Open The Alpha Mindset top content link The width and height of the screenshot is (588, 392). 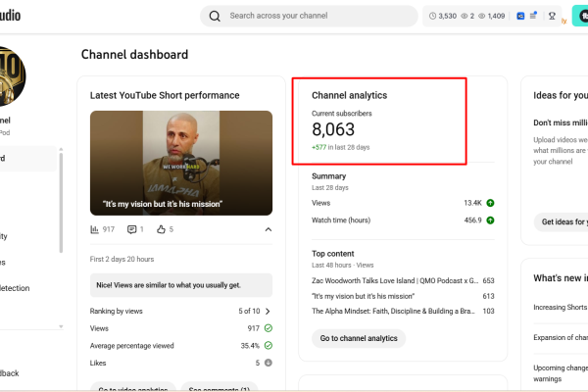tap(392, 311)
